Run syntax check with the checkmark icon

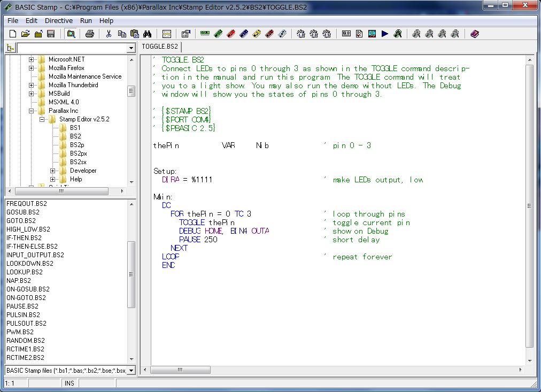(x=359, y=34)
